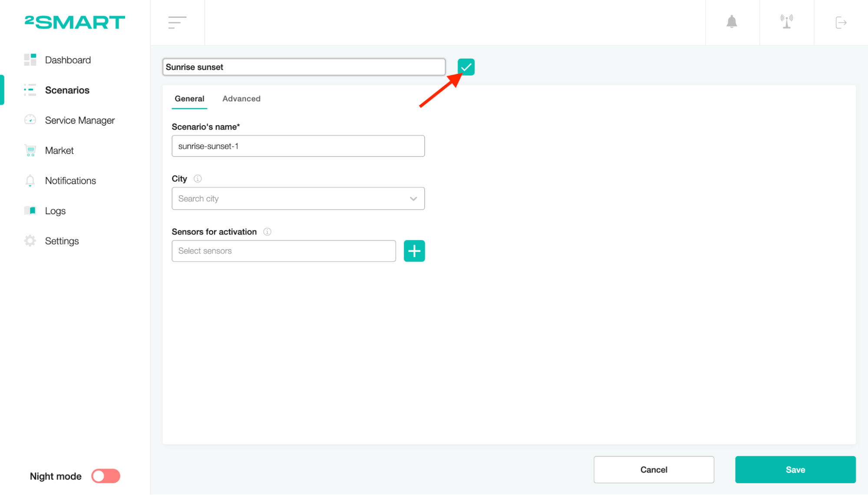
Task: Go to Market in sidebar
Action: pos(59,150)
